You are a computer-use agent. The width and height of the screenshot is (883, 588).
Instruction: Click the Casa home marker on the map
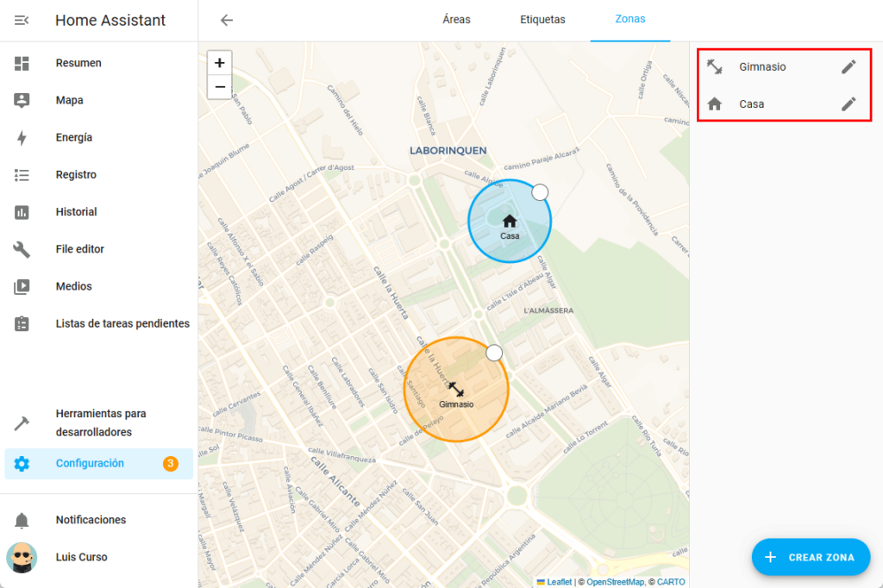click(510, 222)
